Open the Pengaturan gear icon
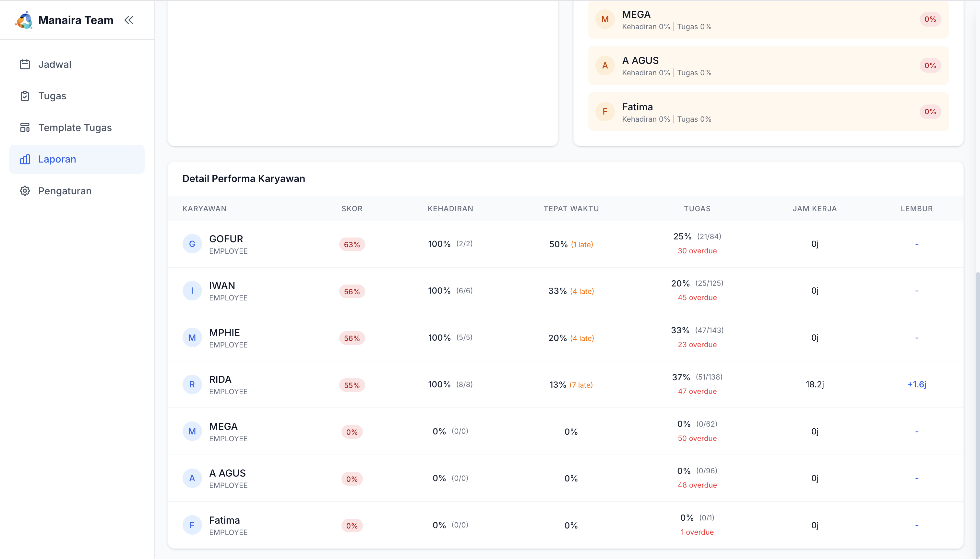 (25, 191)
